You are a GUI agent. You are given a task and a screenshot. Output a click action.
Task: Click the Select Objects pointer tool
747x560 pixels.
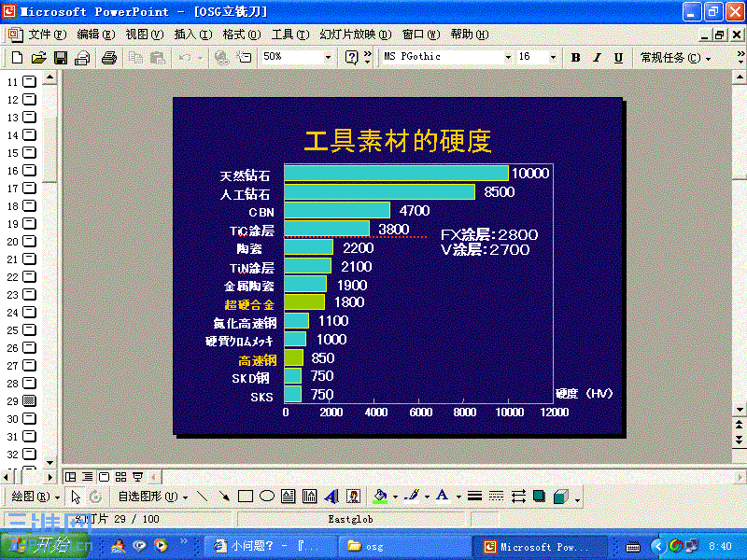pyautogui.click(x=76, y=497)
